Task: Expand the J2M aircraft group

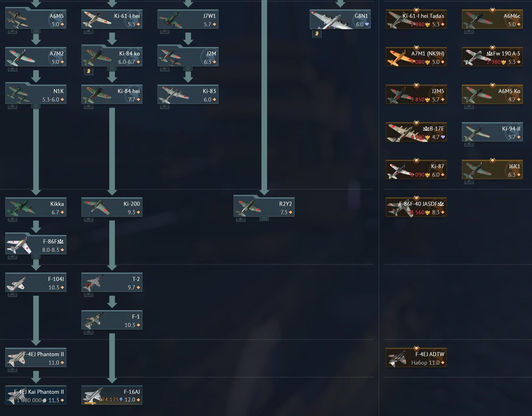Action: pyautogui.click(x=188, y=68)
